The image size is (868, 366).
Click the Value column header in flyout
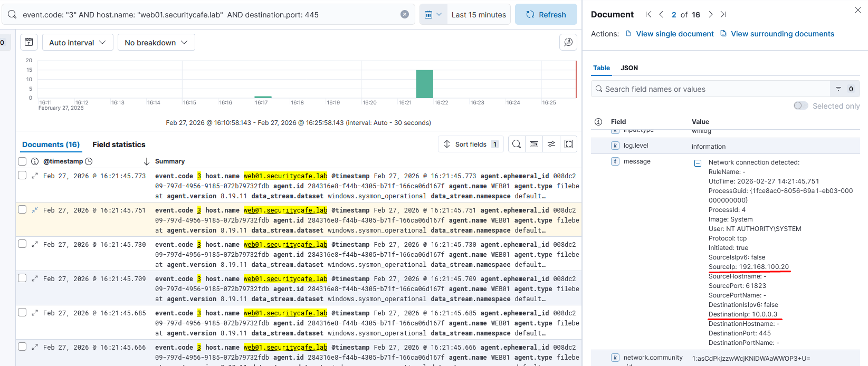coord(700,121)
